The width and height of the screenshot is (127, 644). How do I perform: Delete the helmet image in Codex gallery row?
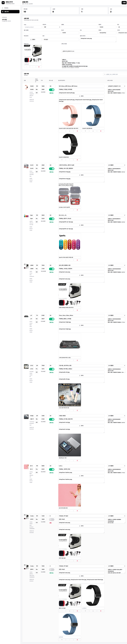pos(77,611)
